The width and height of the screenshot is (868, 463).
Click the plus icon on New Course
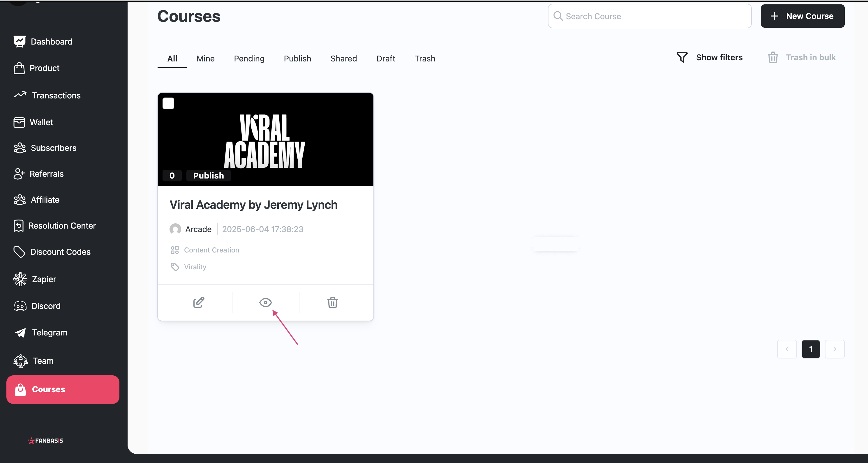(774, 16)
